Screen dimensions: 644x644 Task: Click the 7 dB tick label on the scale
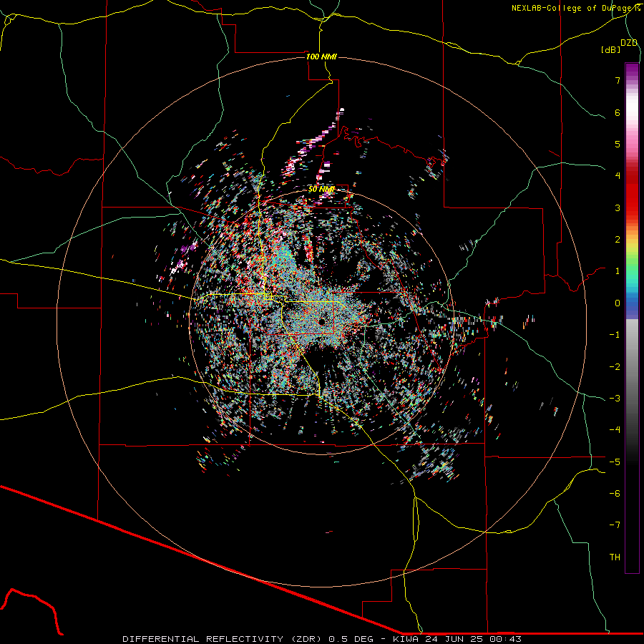coord(618,80)
